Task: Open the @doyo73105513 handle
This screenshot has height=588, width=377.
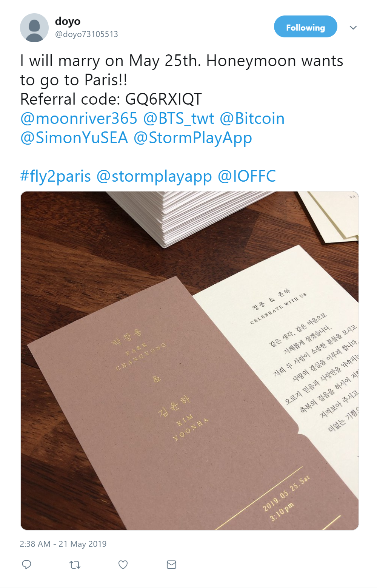Action: point(86,34)
